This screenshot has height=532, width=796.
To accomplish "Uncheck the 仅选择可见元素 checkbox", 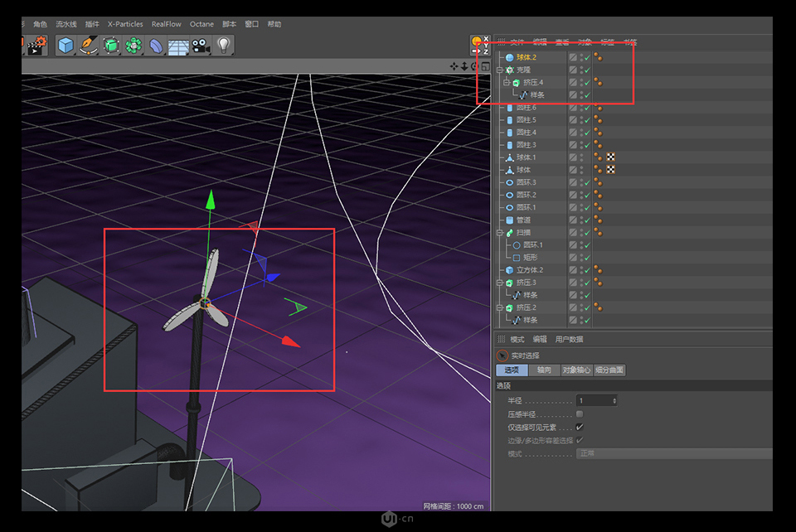I will pyautogui.click(x=579, y=427).
